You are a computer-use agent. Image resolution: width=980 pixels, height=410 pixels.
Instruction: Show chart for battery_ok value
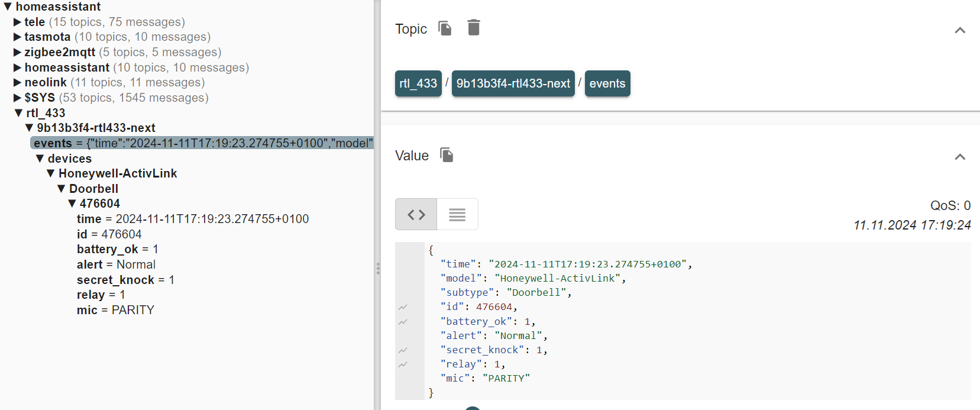coord(403,322)
